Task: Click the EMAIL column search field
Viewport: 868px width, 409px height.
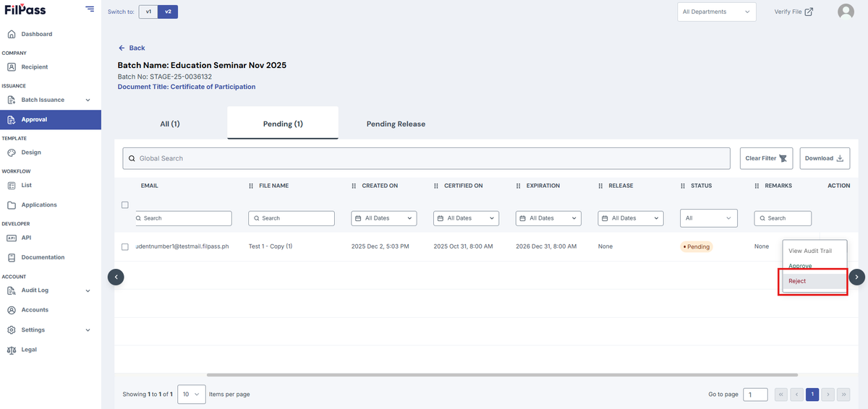Action: 184,218
